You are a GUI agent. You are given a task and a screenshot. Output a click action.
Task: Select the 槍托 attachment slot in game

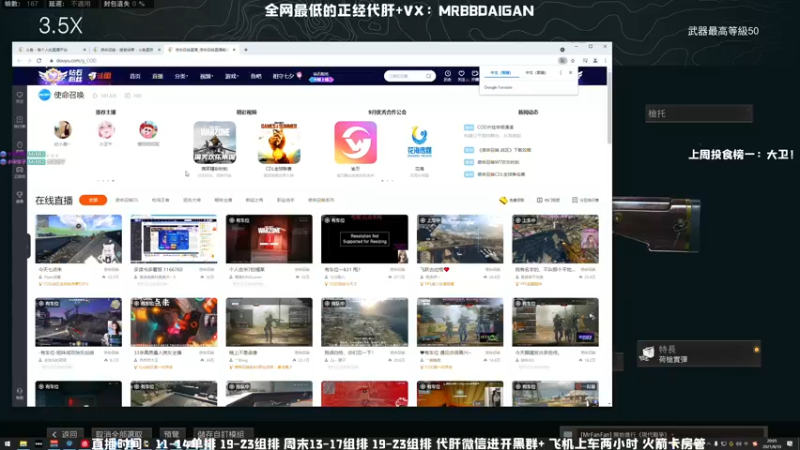click(698, 113)
